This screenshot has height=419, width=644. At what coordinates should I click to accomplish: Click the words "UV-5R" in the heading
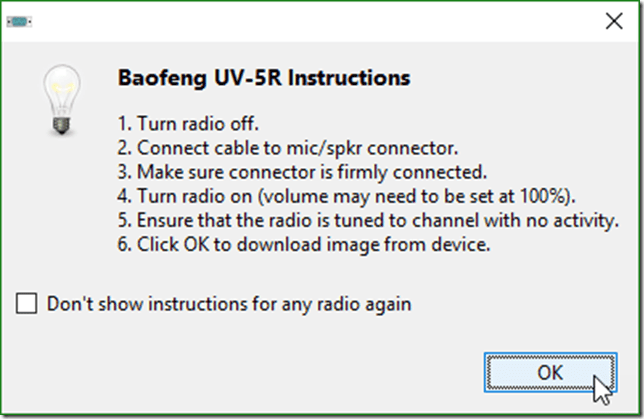point(230,77)
